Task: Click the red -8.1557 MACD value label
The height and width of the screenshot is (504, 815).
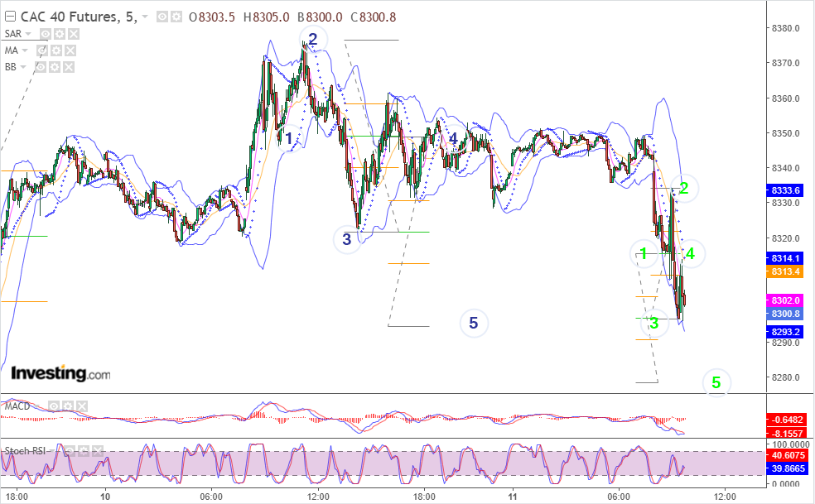Action: 787,434
